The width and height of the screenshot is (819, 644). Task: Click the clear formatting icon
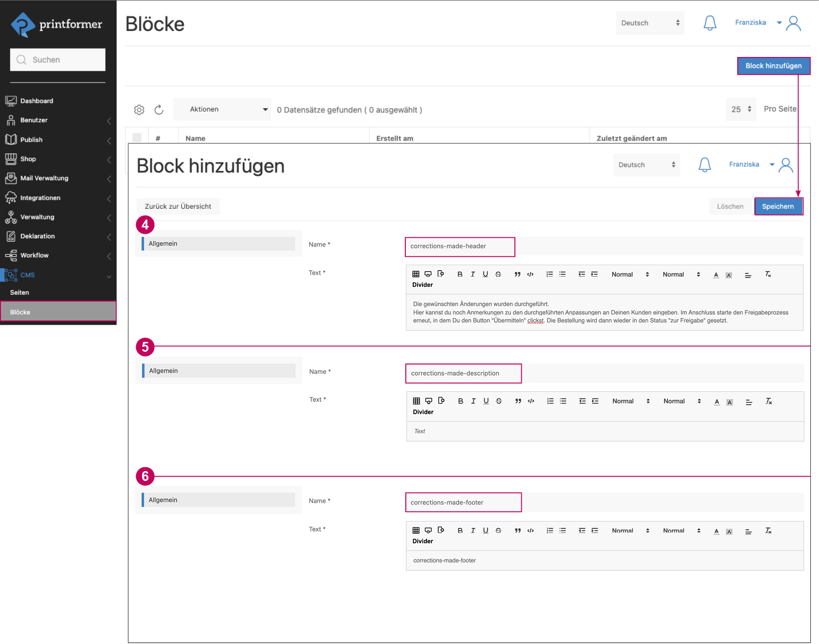click(768, 275)
